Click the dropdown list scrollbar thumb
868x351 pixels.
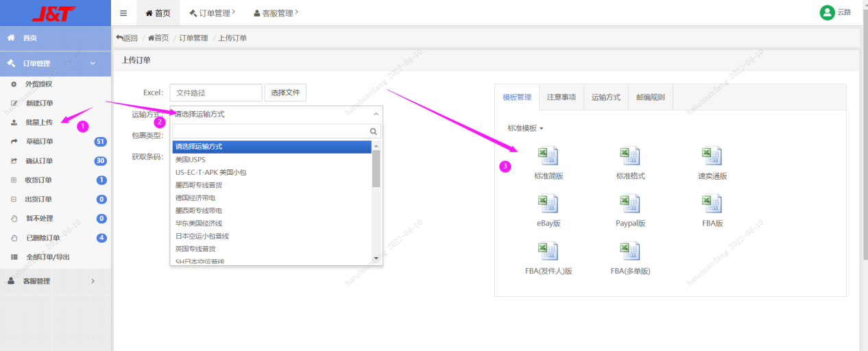[x=376, y=169]
